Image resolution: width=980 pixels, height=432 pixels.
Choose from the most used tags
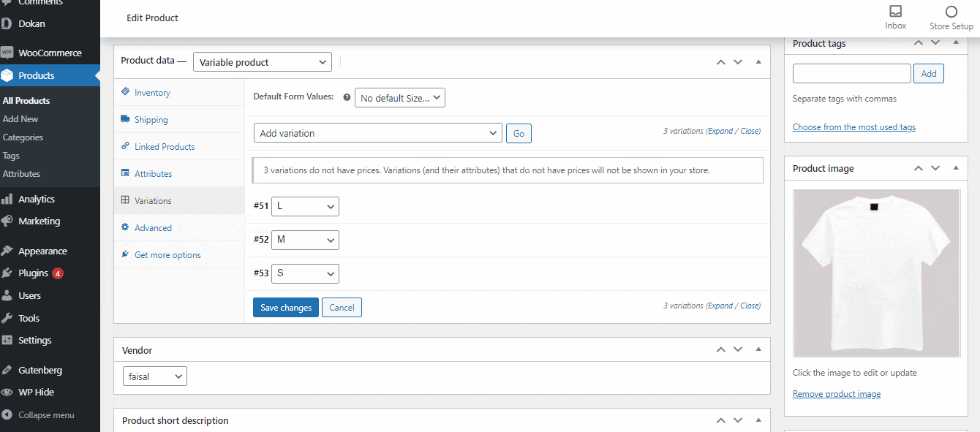pos(854,127)
